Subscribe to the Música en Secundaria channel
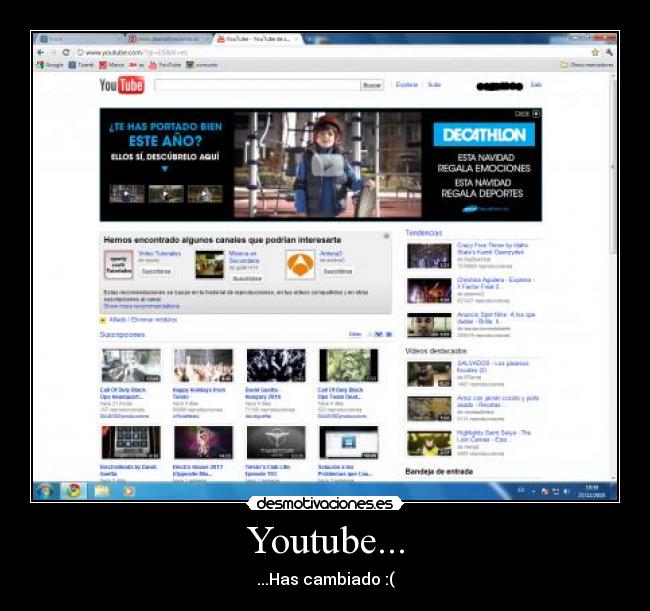This screenshot has height=611, width=650. pyautogui.click(x=247, y=279)
